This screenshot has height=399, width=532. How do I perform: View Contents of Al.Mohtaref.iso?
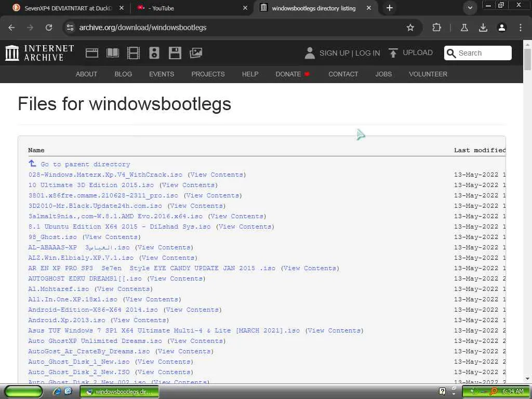[x=124, y=289]
